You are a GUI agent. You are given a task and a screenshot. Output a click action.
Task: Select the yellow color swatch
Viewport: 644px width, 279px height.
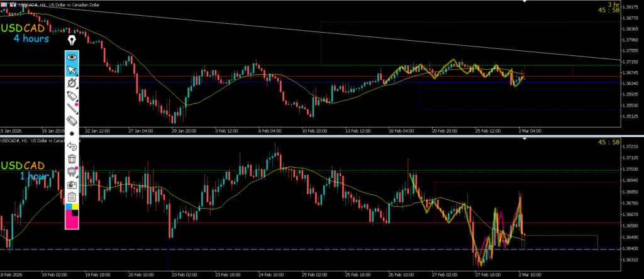pyautogui.click(x=75, y=206)
